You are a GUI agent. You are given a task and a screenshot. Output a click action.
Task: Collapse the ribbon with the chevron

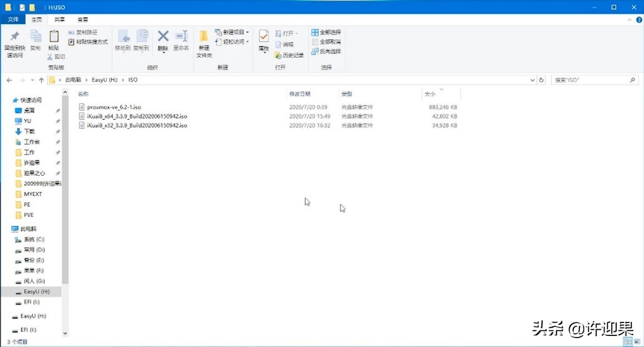(x=630, y=19)
